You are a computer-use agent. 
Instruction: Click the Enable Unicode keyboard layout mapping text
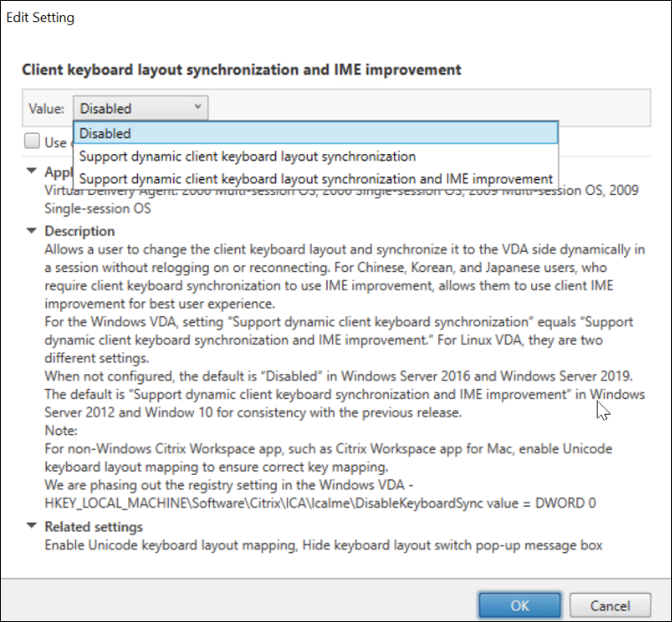168,545
